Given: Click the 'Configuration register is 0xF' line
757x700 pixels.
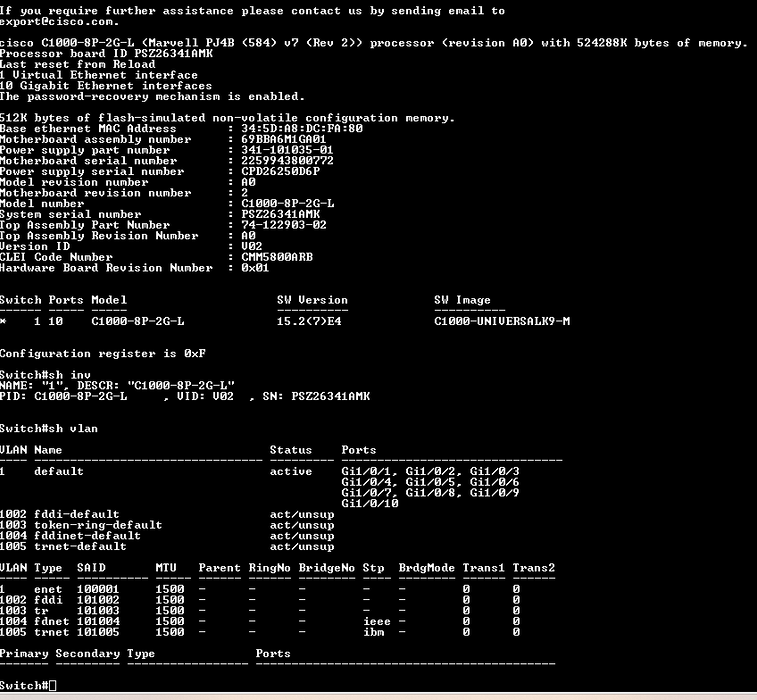Looking at the screenshot, I should pos(103,353).
